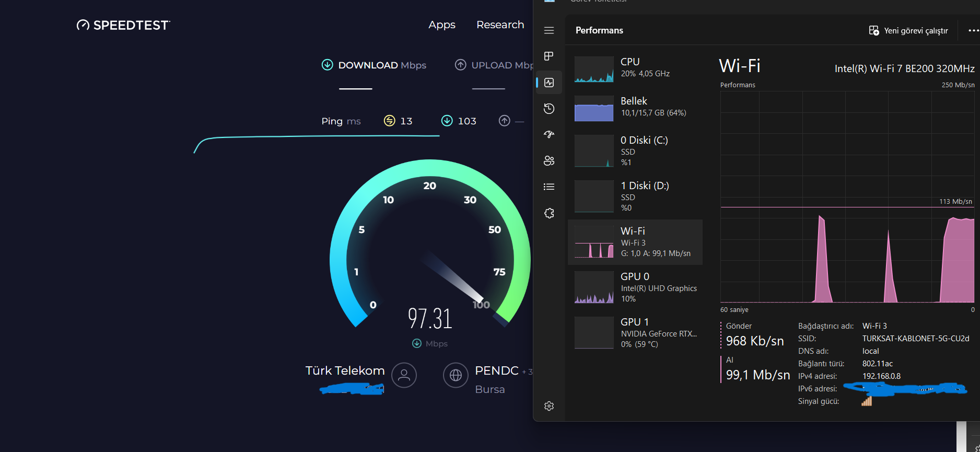Open the Details list icon in sidebar
This screenshot has width=980, height=452.
click(549, 187)
